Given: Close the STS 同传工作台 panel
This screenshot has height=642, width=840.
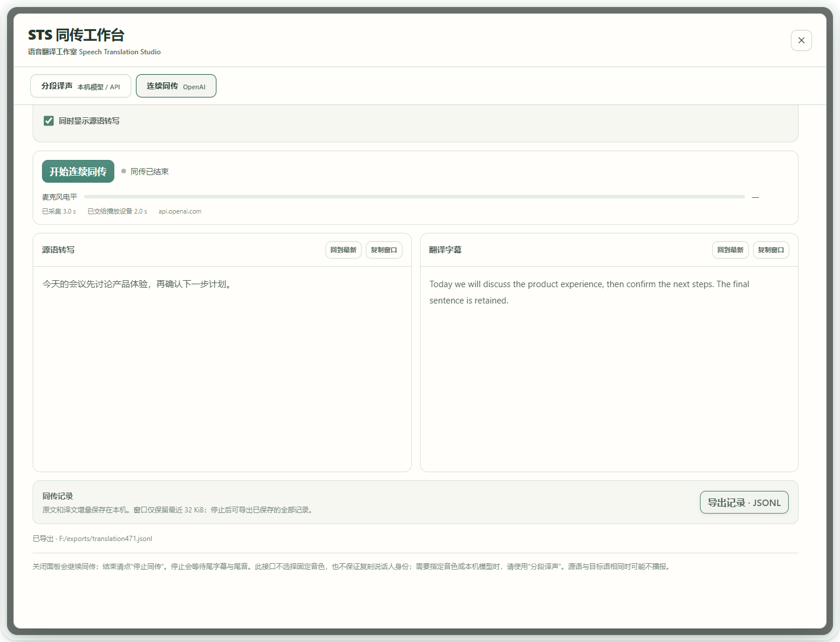Looking at the screenshot, I should click(801, 40).
